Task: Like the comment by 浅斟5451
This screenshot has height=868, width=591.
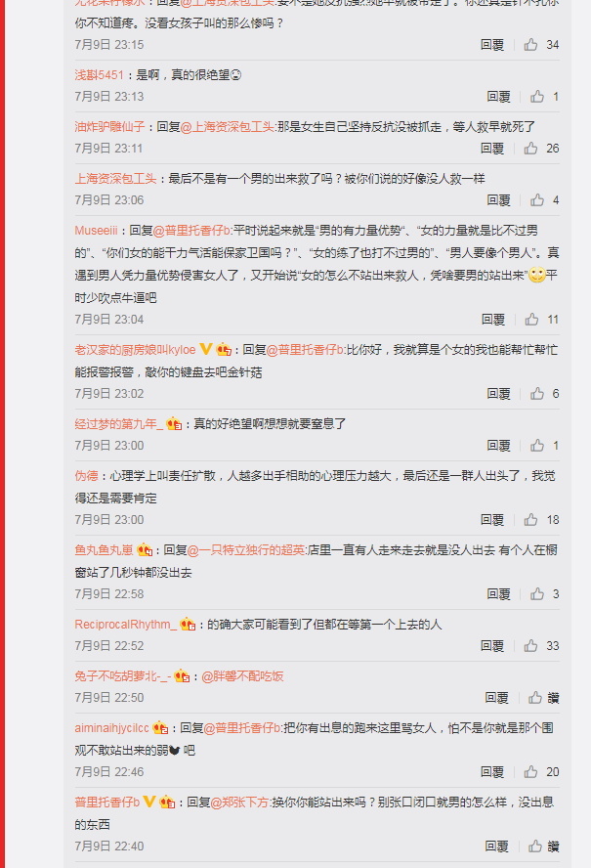Action: point(537,97)
